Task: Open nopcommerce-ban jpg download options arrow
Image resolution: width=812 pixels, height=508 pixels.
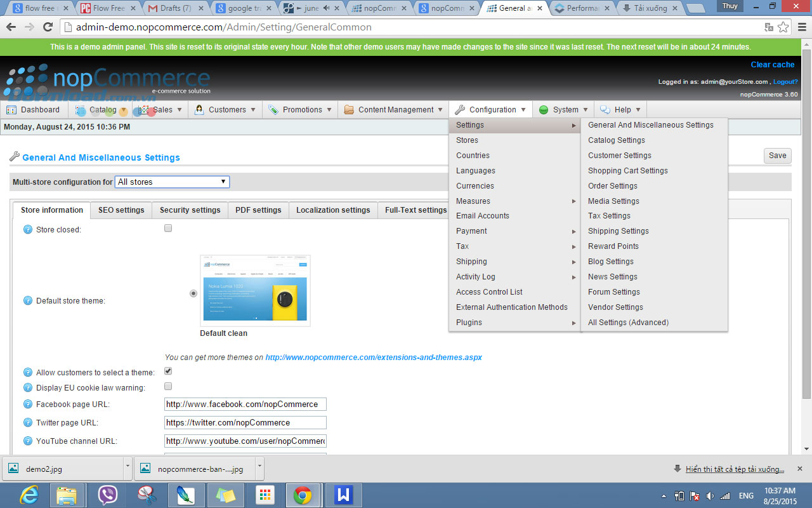Action: pyautogui.click(x=259, y=469)
